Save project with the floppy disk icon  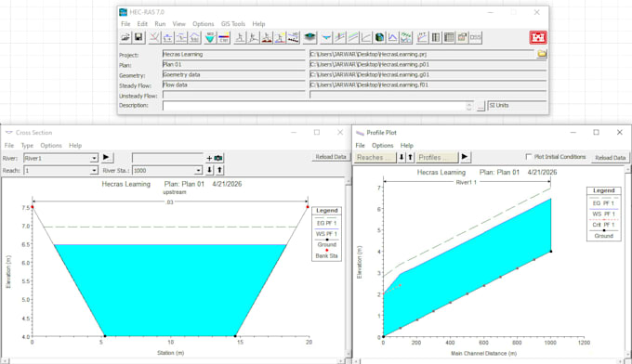pos(138,37)
